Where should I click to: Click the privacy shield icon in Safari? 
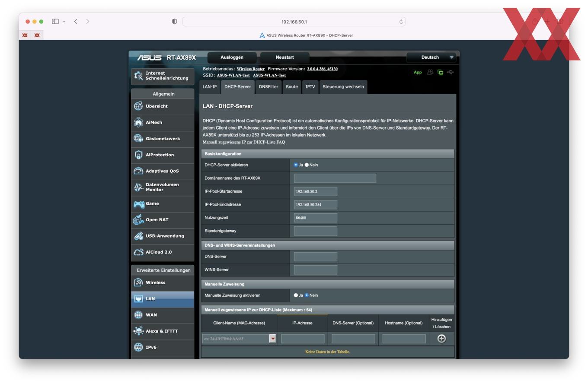(175, 22)
